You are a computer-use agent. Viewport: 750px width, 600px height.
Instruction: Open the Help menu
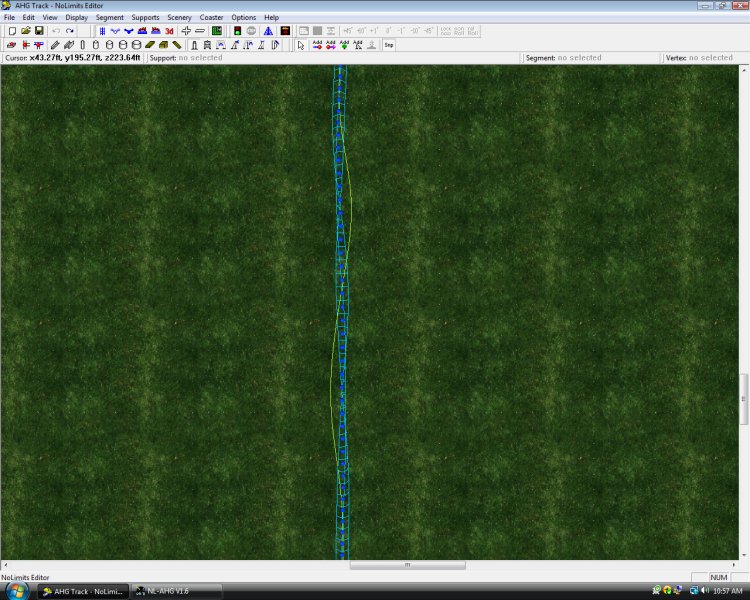tap(272, 17)
